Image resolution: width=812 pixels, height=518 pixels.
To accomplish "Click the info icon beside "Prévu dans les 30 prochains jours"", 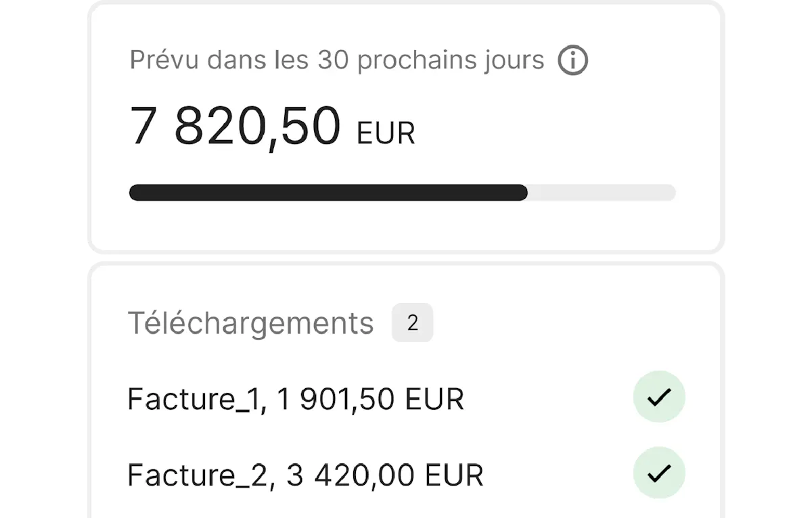I will coord(572,61).
